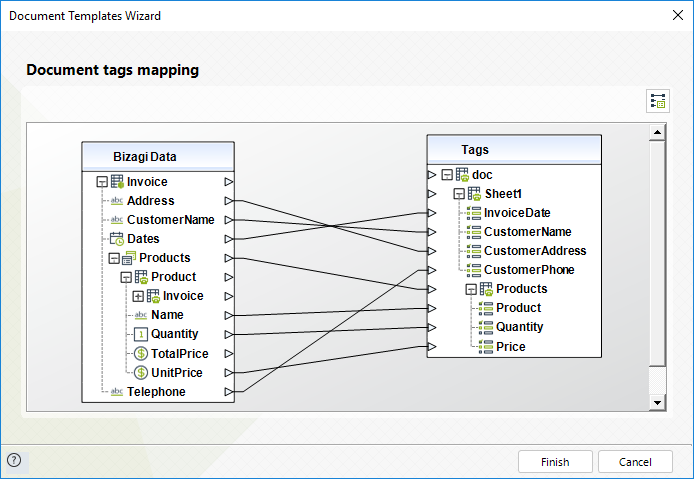
Task: Click the table icon beside Product entity
Action: click(x=141, y=277)
